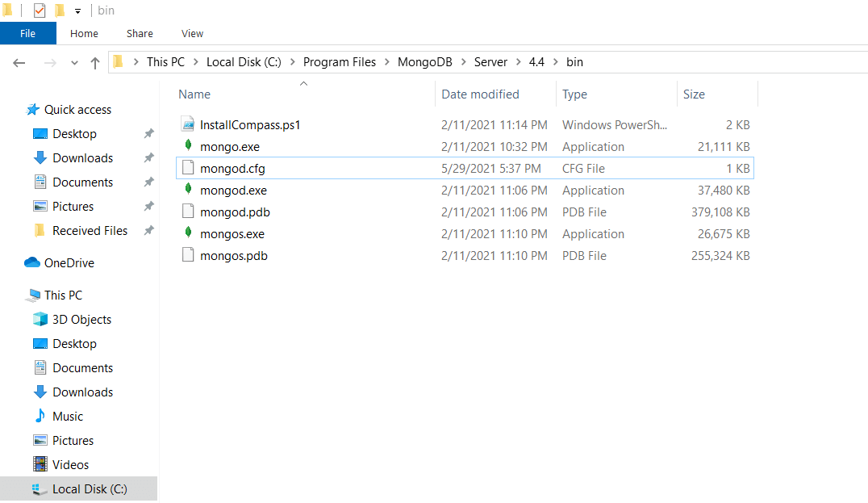
Task: Open pinned Pictures under Quick access
Action: (x=73, y=207)
